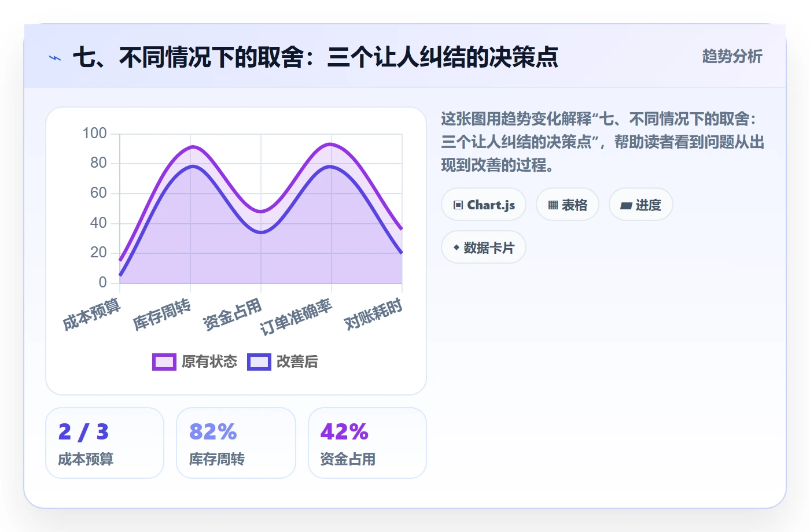The height and width of the screenshot is (532, 810).
Task: Click the 0 value on the y-axis
Action: [103, 283]
